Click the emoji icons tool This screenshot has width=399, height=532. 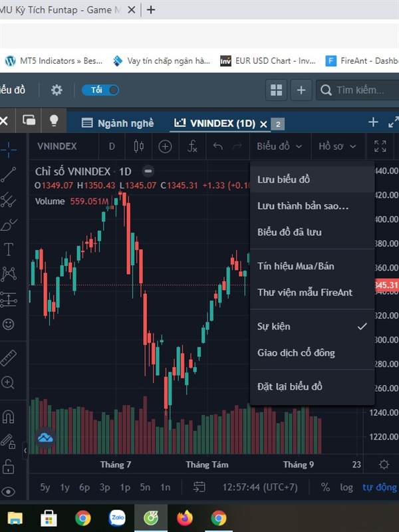point(9,325)
